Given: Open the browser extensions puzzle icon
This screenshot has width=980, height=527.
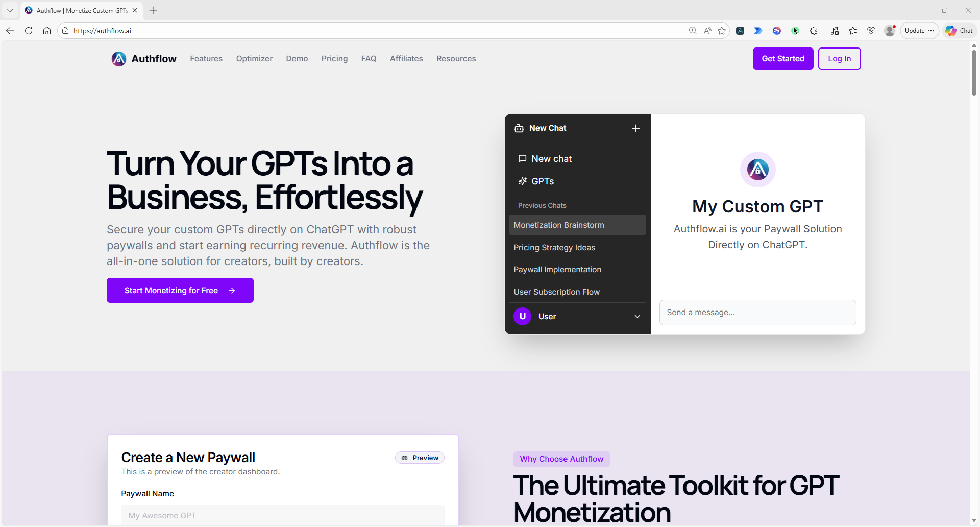Looking at the screenshot, I should pyautogui.click(x=814, y=31).
